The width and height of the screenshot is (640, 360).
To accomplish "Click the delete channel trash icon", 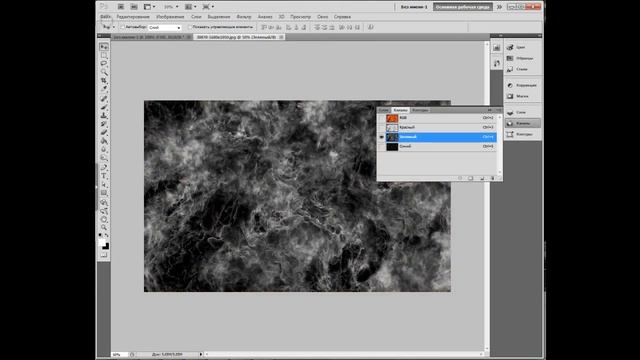I will (x=493, y=178).
